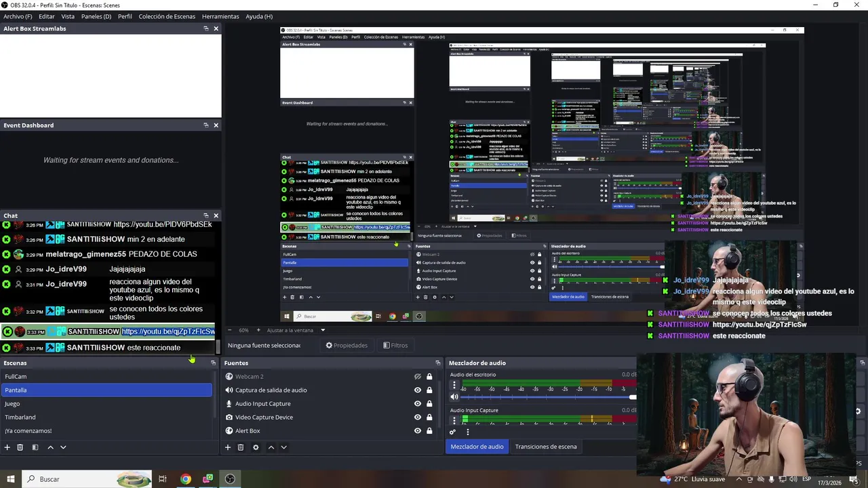The image size is (868, 488).
Task: Toggle lock on Captura de salida de audio
Action: (x=429, y=390)
